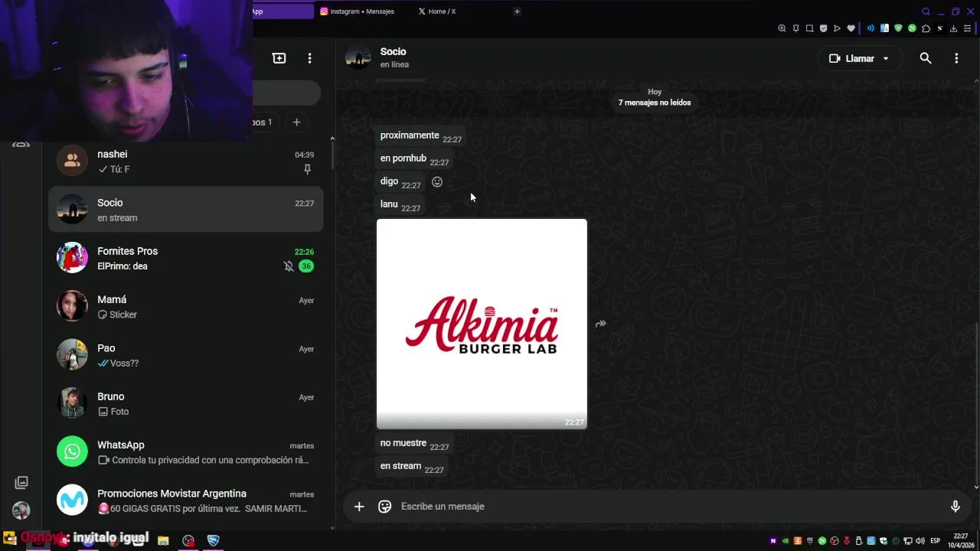Open the Mamá conversation
980x551 pixels.
[x=185, y=307]
